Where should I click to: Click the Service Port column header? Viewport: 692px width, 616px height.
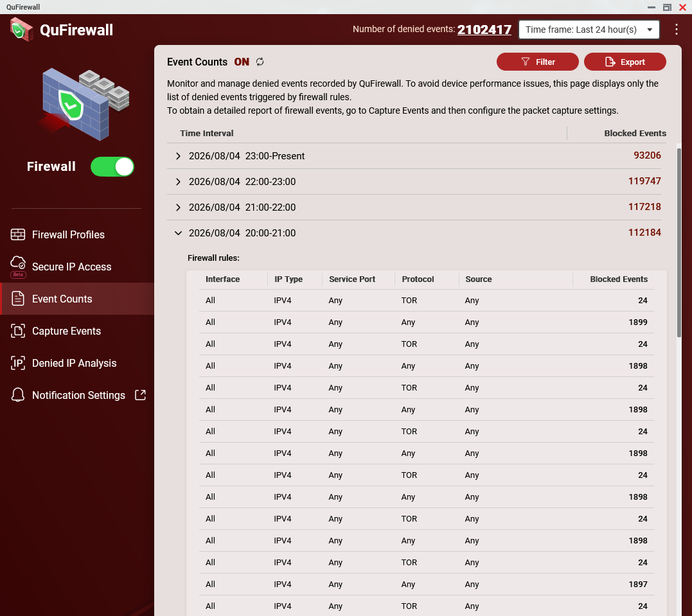coord(352,279)
